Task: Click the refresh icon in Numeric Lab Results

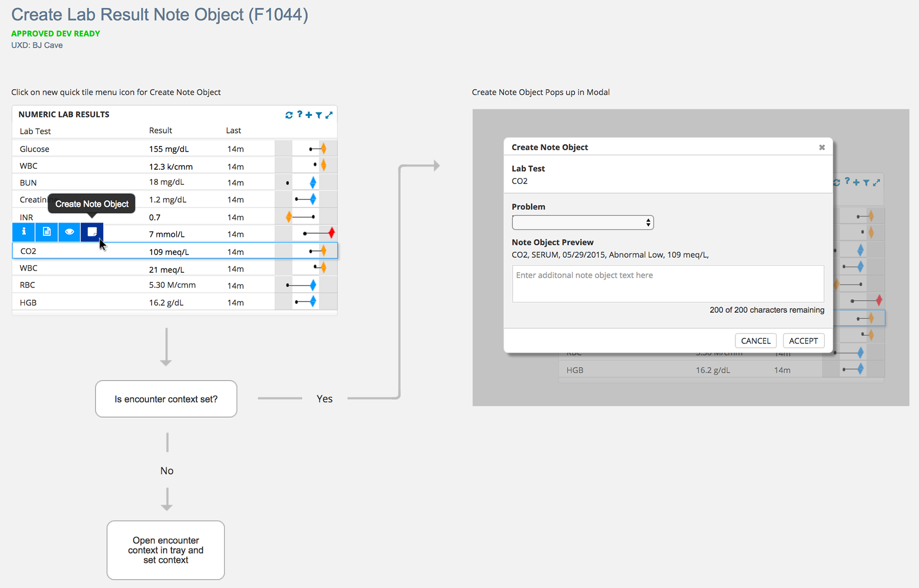Action: [x=289, y=115]
